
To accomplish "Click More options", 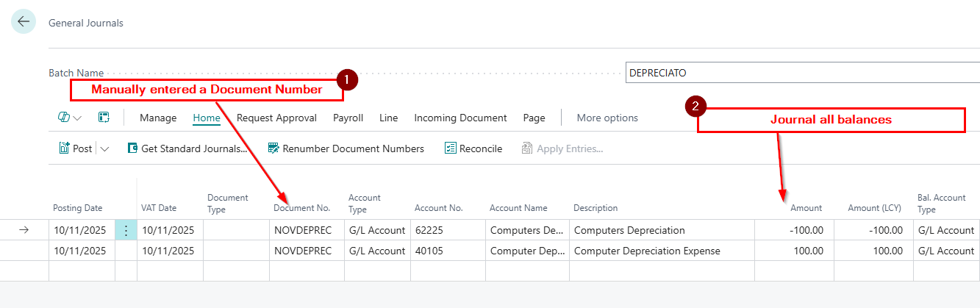I will [607, 118].
